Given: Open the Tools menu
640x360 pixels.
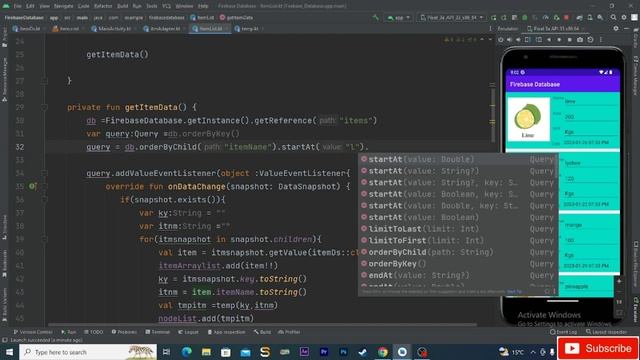Looking at the screenshot, I should pos(152,6).
